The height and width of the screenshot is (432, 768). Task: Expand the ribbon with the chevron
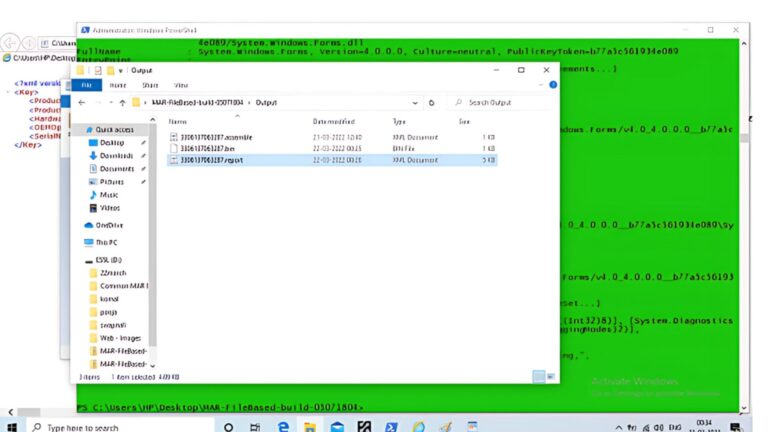[x=539, y=85]
